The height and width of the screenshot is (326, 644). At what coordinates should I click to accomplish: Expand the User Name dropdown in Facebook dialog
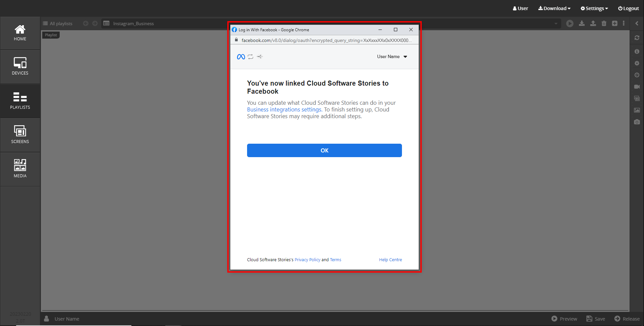(392, 56)
